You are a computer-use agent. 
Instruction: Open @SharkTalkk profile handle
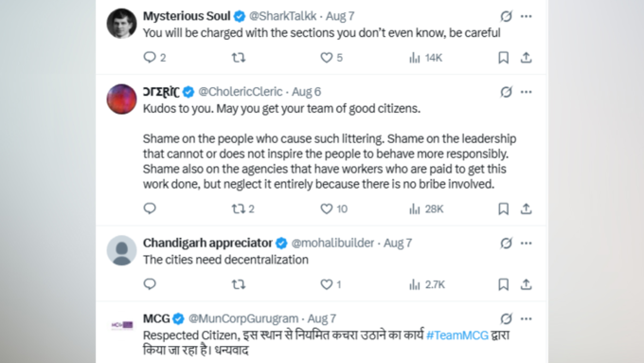click(x=282, y=16)
